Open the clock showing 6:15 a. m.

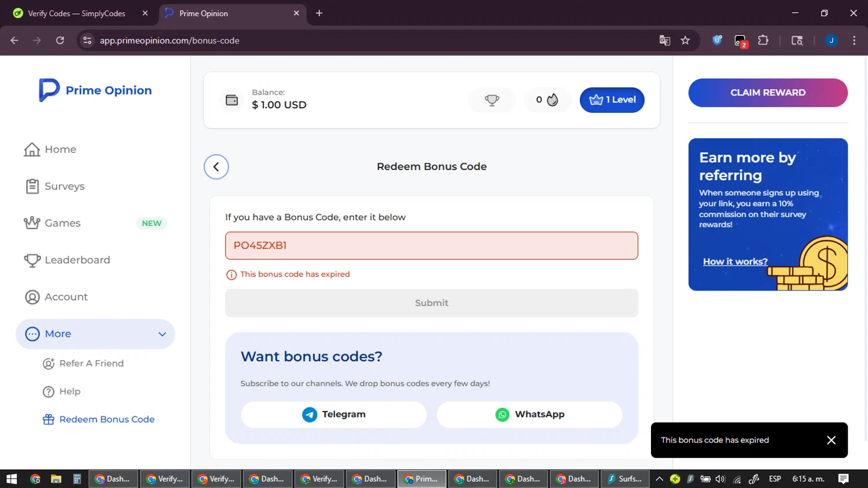point(808,479)
